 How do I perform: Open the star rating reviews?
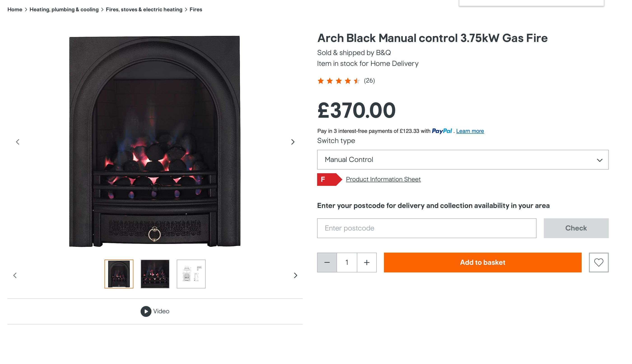pyautogui.click(x=346, y=81)
